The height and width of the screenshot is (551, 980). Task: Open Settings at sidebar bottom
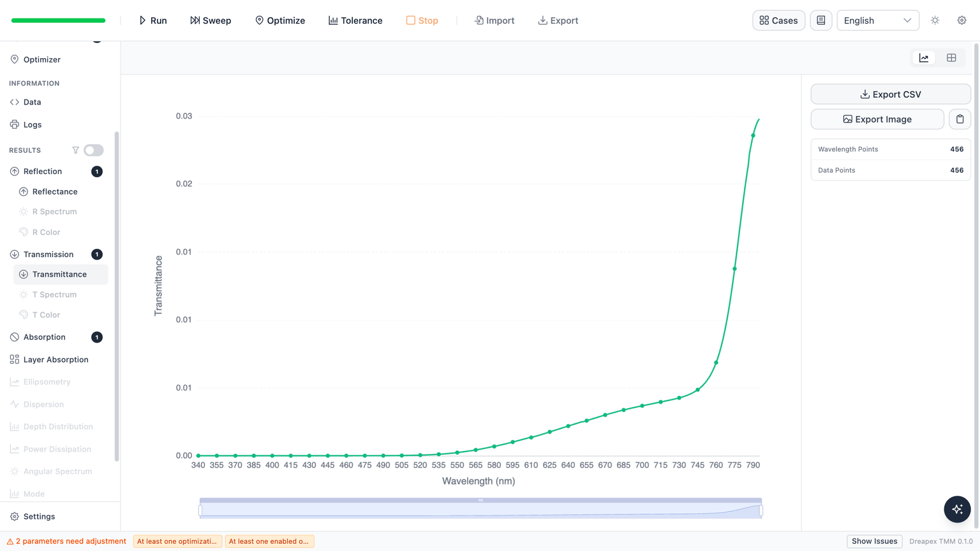click(39, 517)
